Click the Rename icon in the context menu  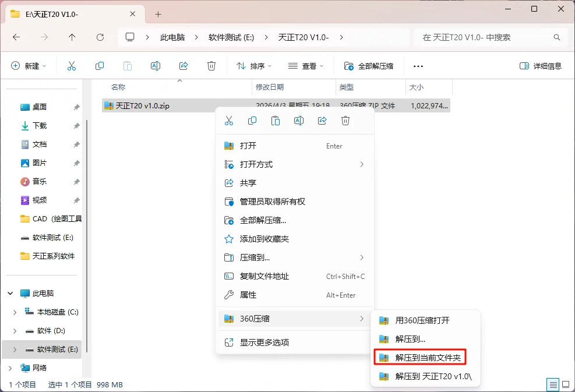pos(299,121)
